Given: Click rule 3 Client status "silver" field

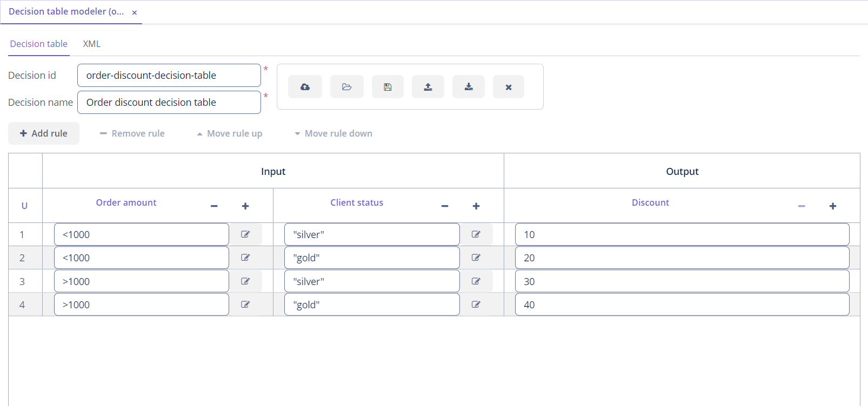Looking at the screenshot, I should tap(372, 281).
